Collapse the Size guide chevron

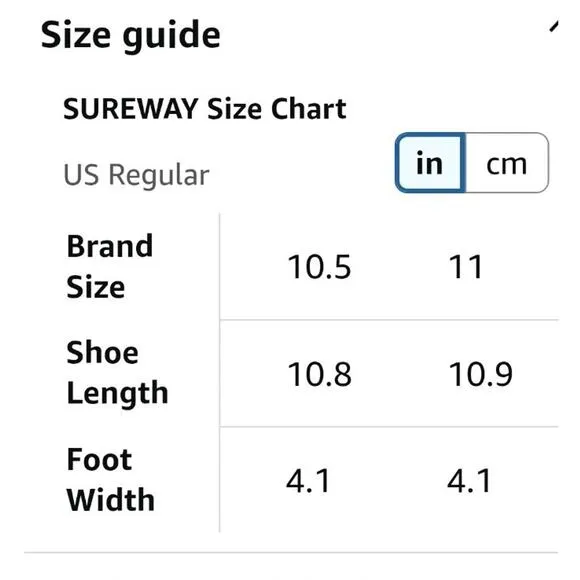(x=553, y=27)
